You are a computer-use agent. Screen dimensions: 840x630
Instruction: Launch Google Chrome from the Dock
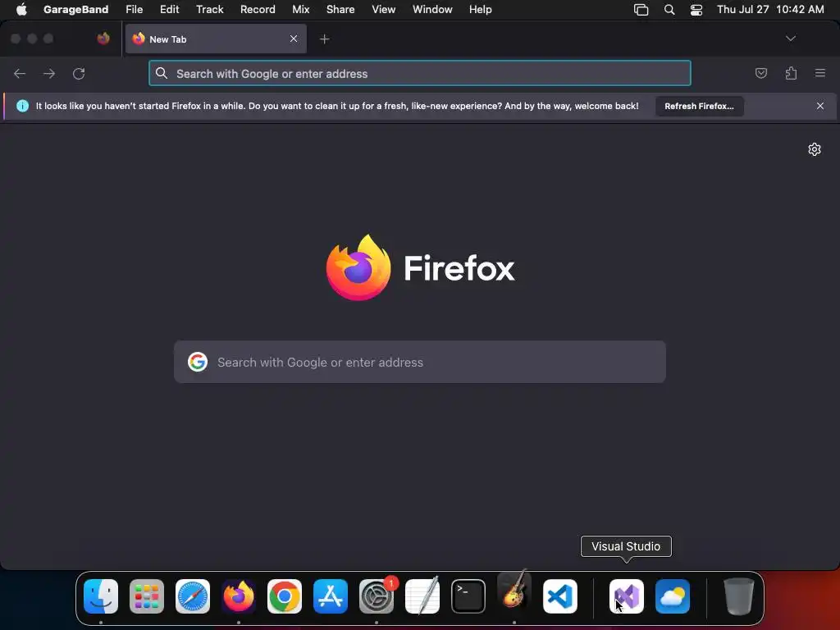(285, 596)
